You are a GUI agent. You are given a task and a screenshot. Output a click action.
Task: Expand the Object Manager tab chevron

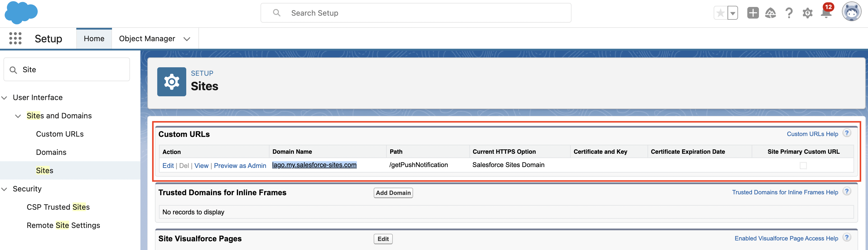187,39
